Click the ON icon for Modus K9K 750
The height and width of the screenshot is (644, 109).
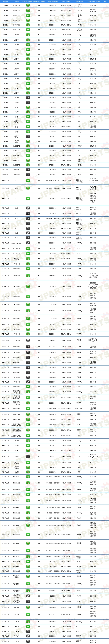coord(28,602)
